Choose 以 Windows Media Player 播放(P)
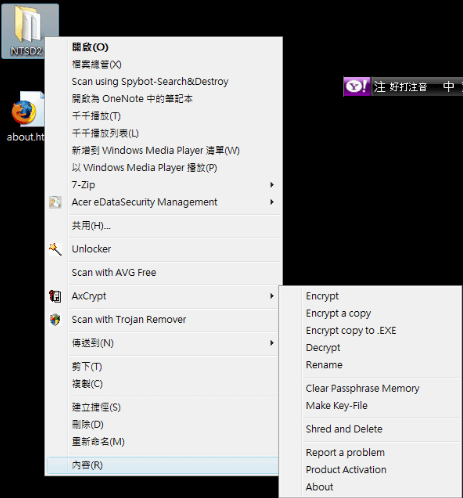This screenshot has width=463, height=498. point(164,168)
